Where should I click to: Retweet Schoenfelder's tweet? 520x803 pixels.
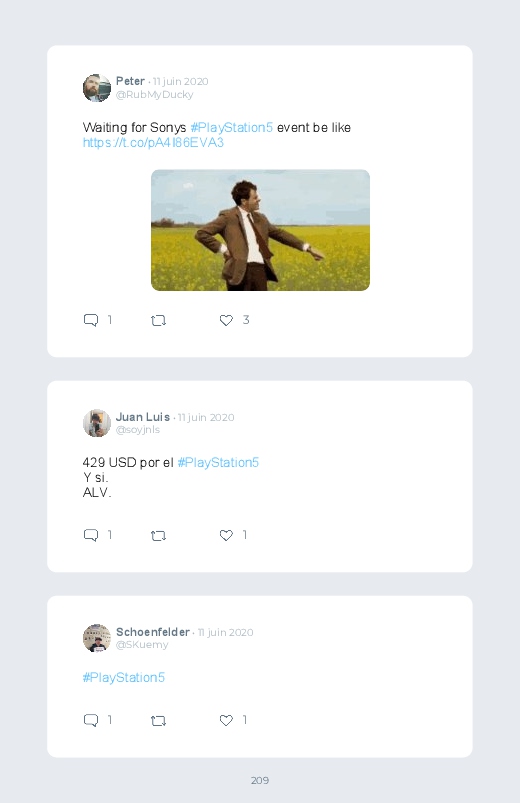[x=158, y=721]
